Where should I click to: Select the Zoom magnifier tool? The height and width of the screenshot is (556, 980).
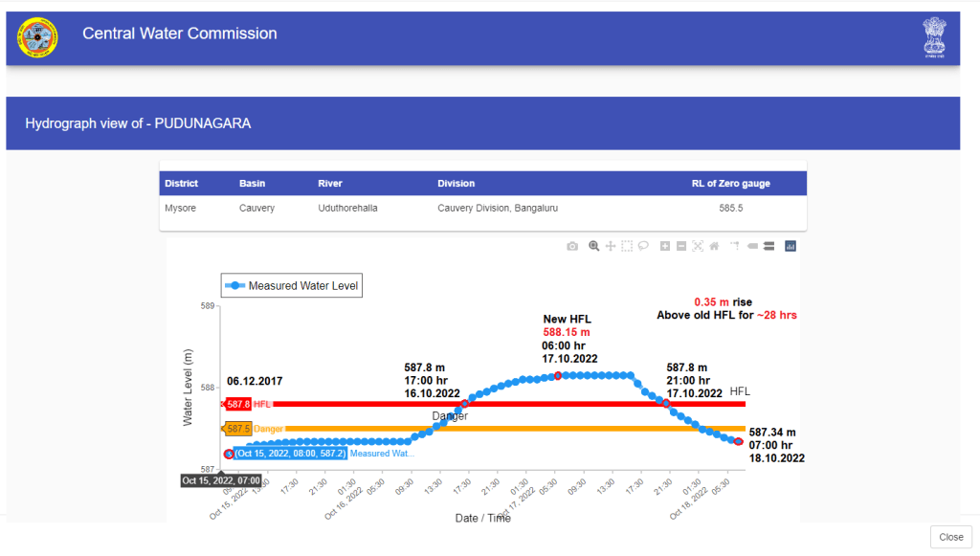coord(594,246)
